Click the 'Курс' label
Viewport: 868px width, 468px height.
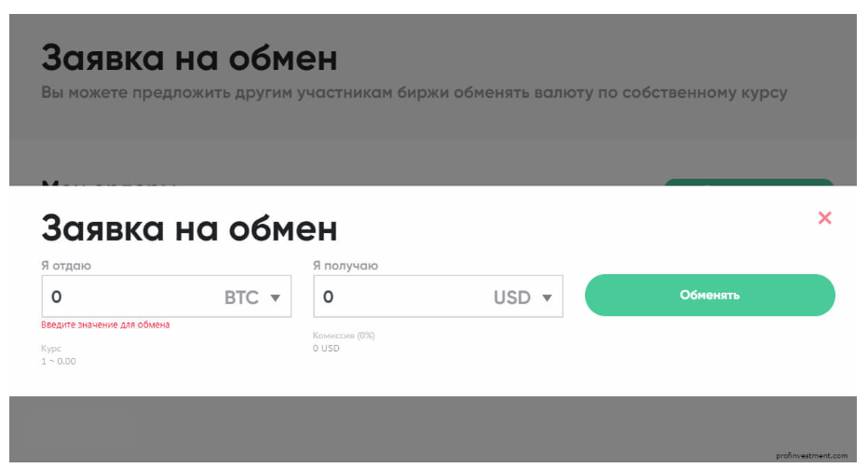click(51, 349)
